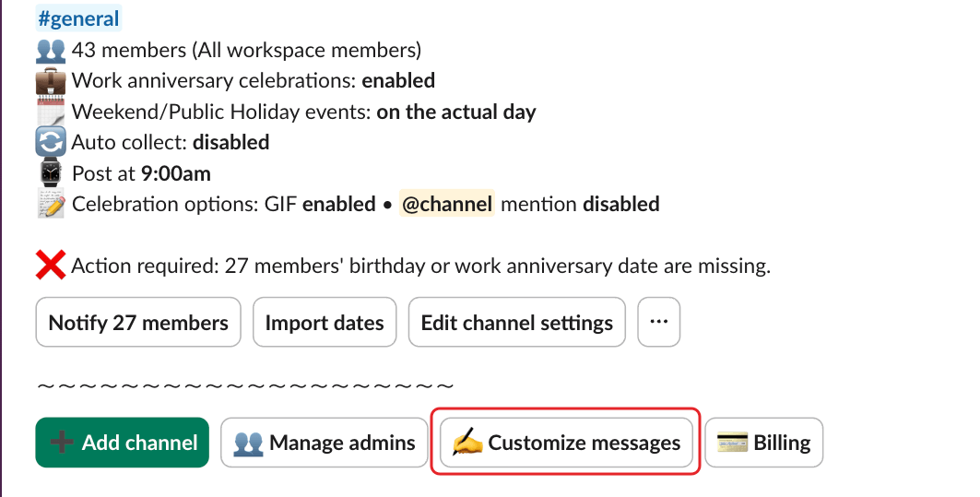Open the Billing button
This screenshot has height=497, width=980.
pos(763,443)
